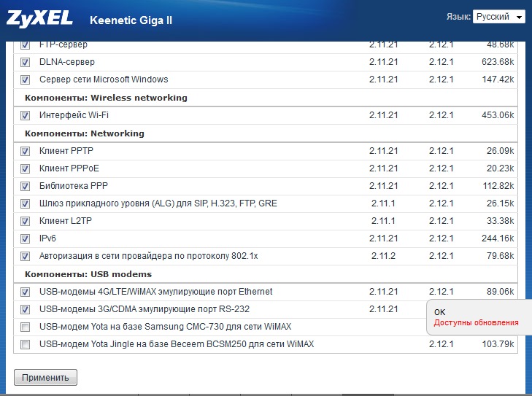The height and width of the screenshot is (396, 532).
Task: Enable USB-модем Yota Samsung CMC-730 checkbox
Action: [x=25, y=327]
